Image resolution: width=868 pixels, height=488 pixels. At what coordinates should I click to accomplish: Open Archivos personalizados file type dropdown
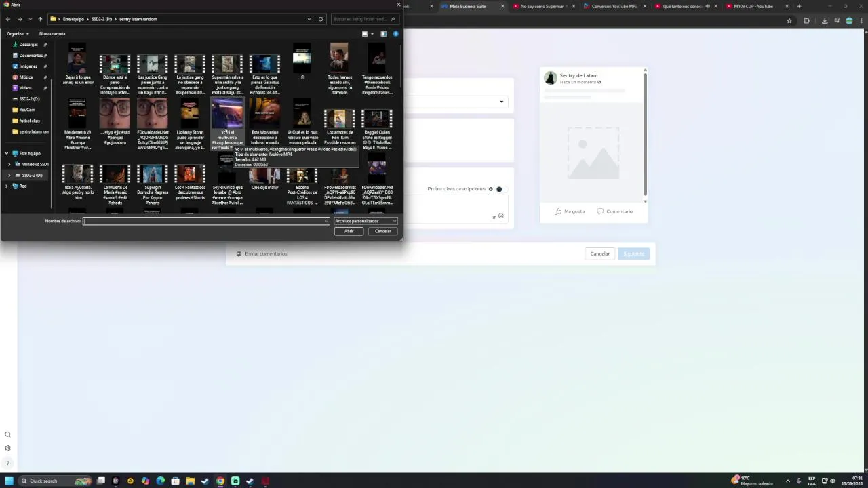(x=366, y=221)
